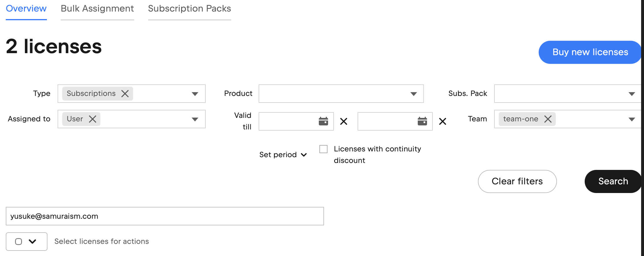The width and height of the screenshot is (644, 256).
Task: Open the first Valid till calendar picker
Action: pos(323,121)
